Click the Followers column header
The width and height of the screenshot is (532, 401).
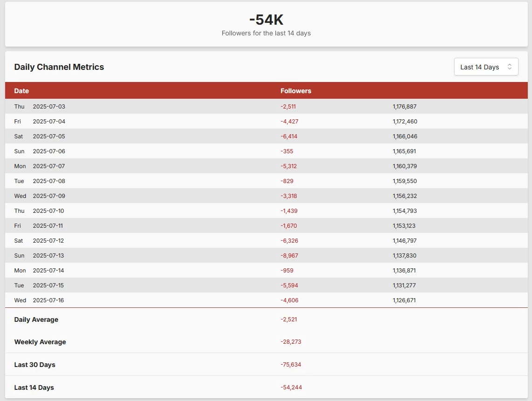[296, 91]
